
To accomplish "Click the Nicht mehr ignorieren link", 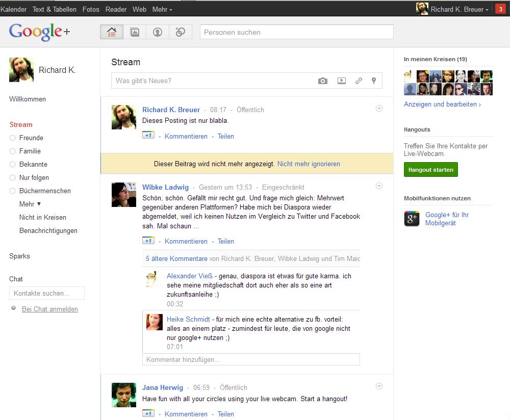I will pos(309,164).
